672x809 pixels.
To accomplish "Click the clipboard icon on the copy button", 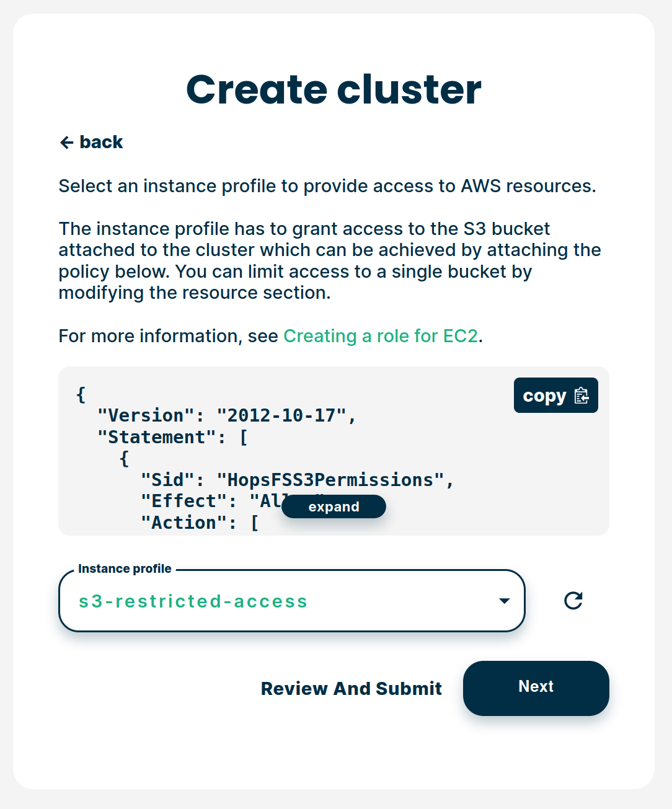I will coord(581,396).
